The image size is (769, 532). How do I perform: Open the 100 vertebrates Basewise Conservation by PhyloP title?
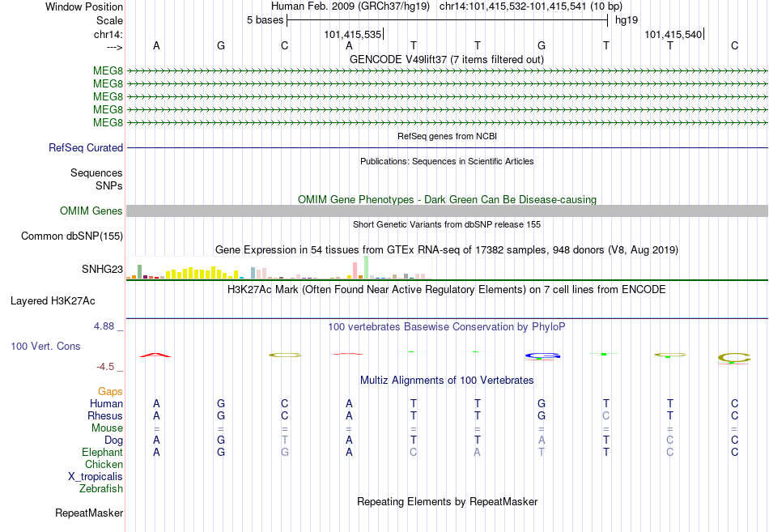[446, 327]
